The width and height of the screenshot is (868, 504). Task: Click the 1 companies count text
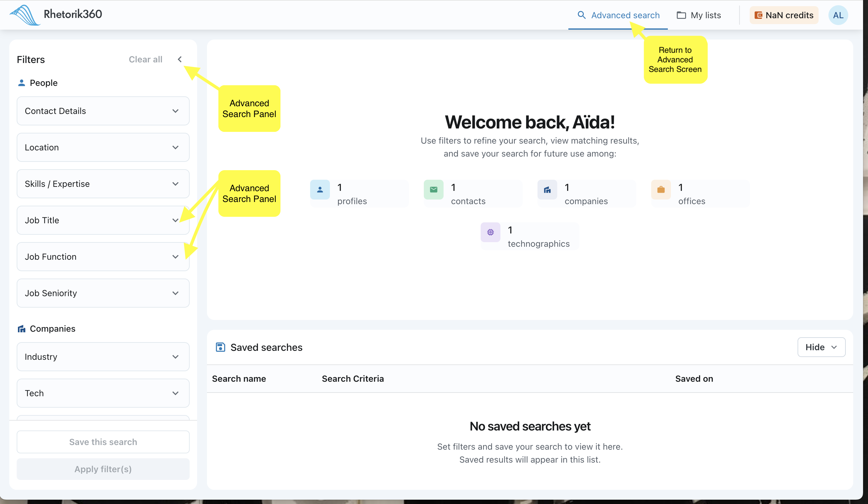pyautogui.click(x=586, y=194)
